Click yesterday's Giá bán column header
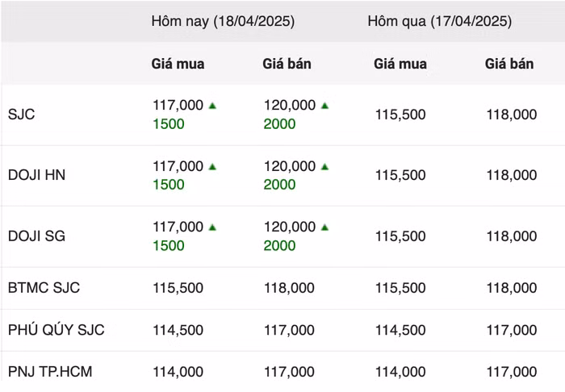565x392 pixels. pos(509,64)
